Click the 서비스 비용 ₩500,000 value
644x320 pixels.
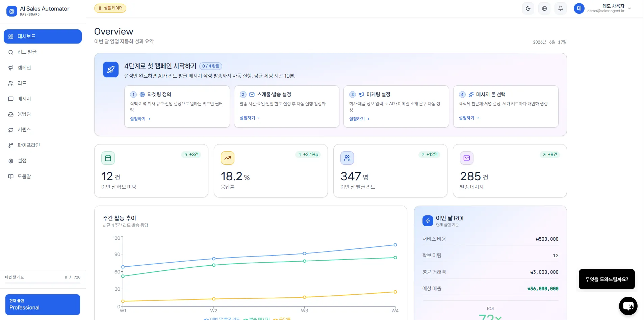tap(547, 239)
